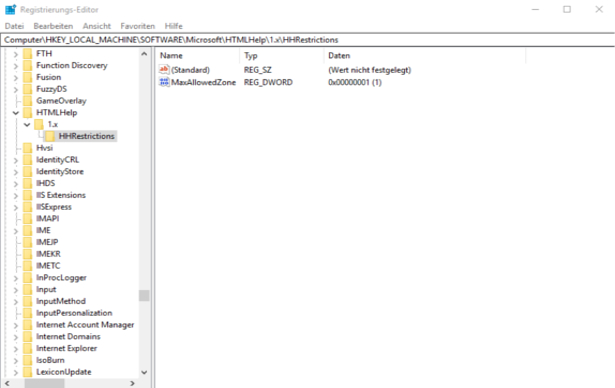Viewport: 615px width, 388px height.
Task: Select the HHRestrictions folder icon
Action: coord(50,136)
